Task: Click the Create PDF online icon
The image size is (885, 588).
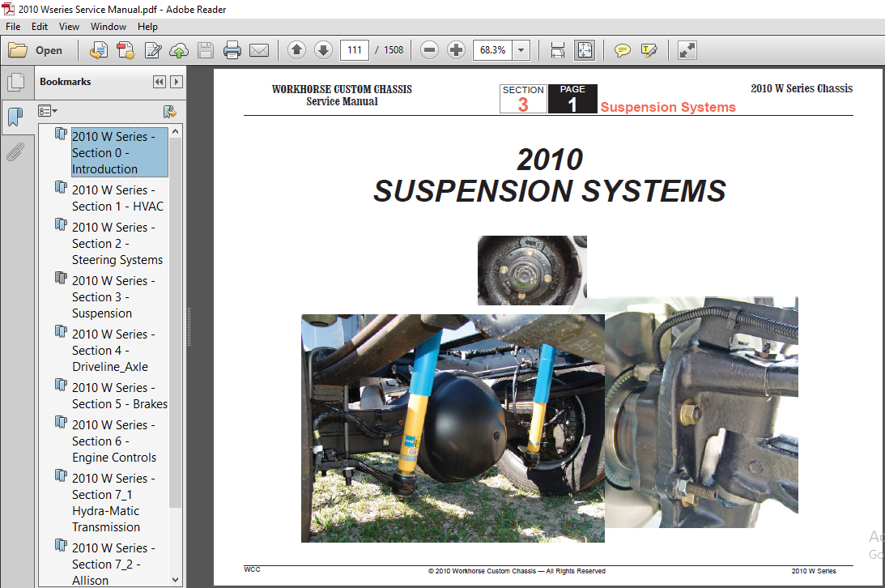Action: point(99,50)
